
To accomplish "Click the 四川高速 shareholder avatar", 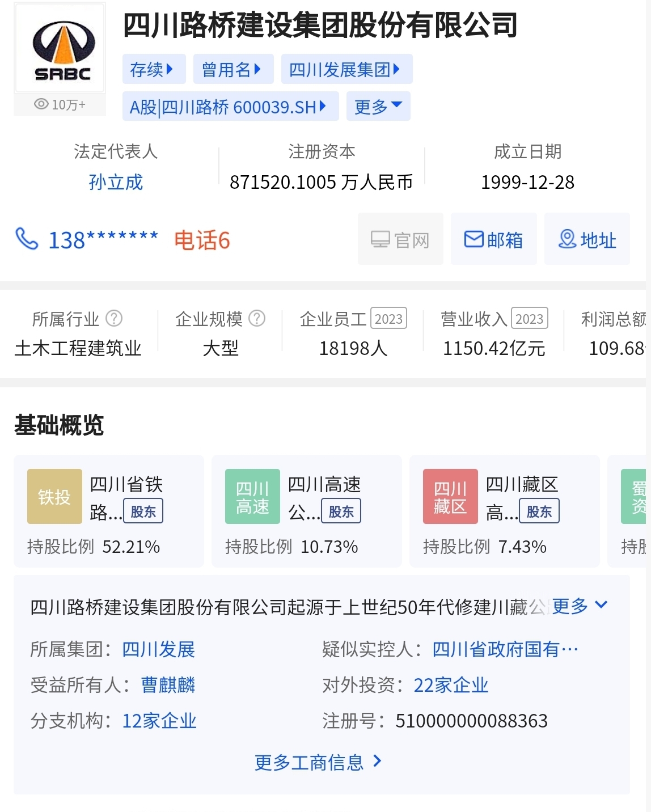I will point(252,497).
